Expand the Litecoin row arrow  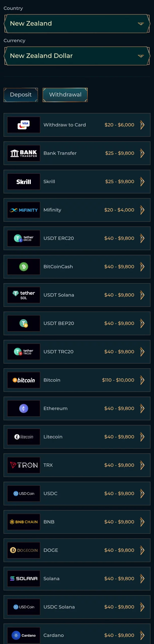(142, 437)
